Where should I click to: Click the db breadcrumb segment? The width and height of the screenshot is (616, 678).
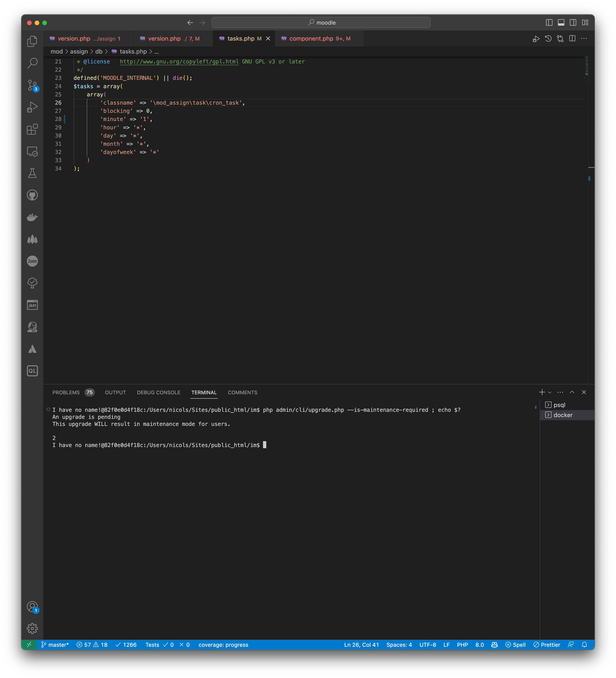[99, 51]
